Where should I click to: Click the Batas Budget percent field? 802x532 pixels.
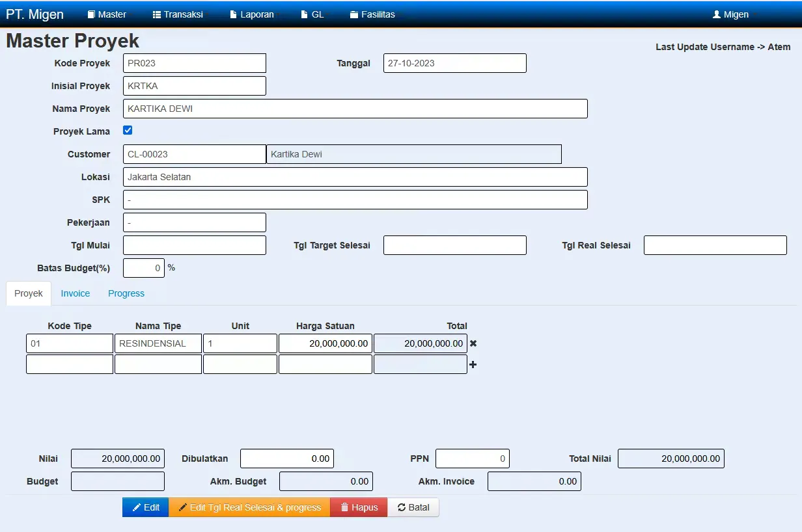144,268
